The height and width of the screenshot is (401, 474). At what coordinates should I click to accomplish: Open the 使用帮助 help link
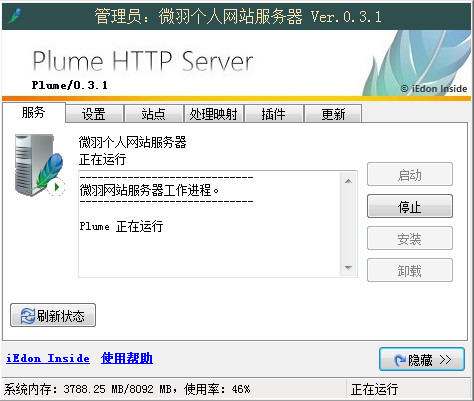(127, 358)
